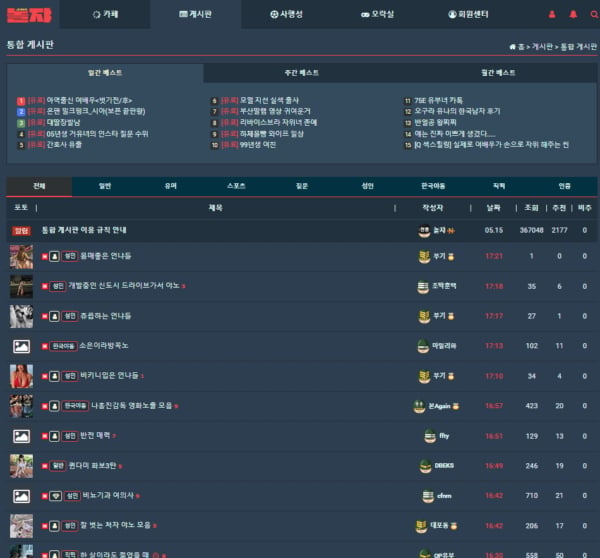Click the red new-post icon in the 반전 매력 row

pos(45,436)
